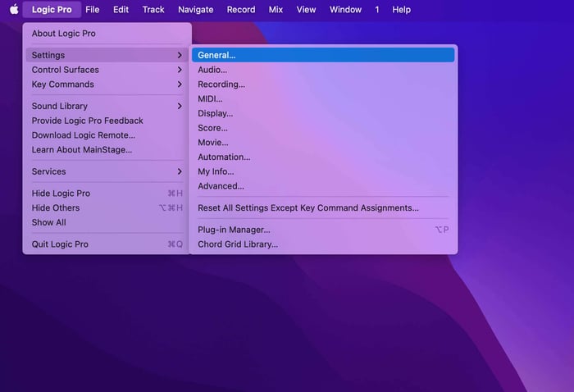Expand the Key Commands submenu

(107, 84)
